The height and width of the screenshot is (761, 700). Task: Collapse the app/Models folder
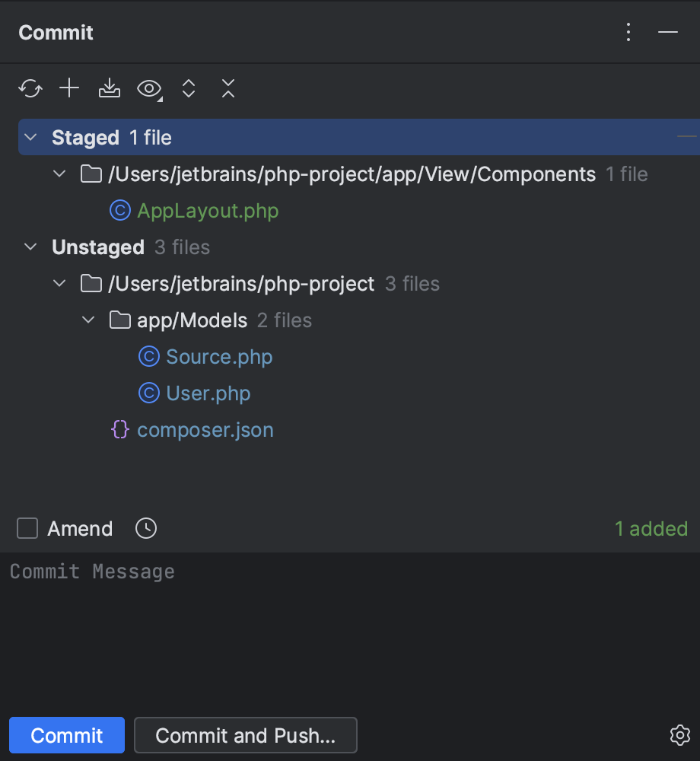[x=87, y=320]
